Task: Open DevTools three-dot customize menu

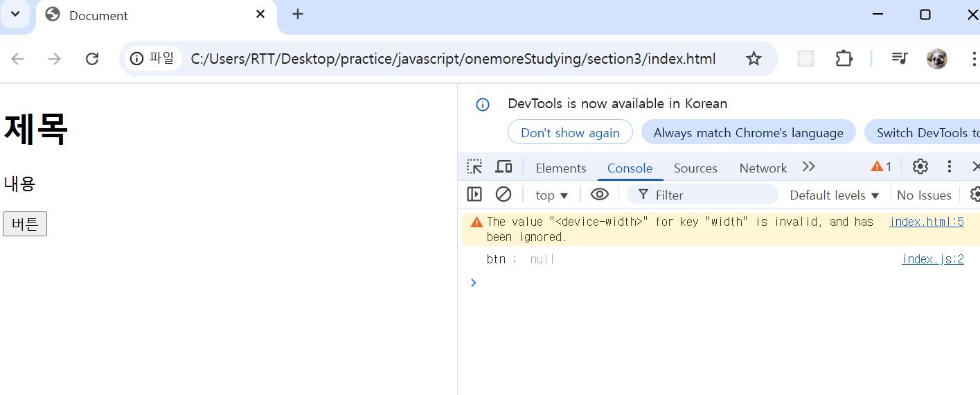Action: click(x=950, y=167)
